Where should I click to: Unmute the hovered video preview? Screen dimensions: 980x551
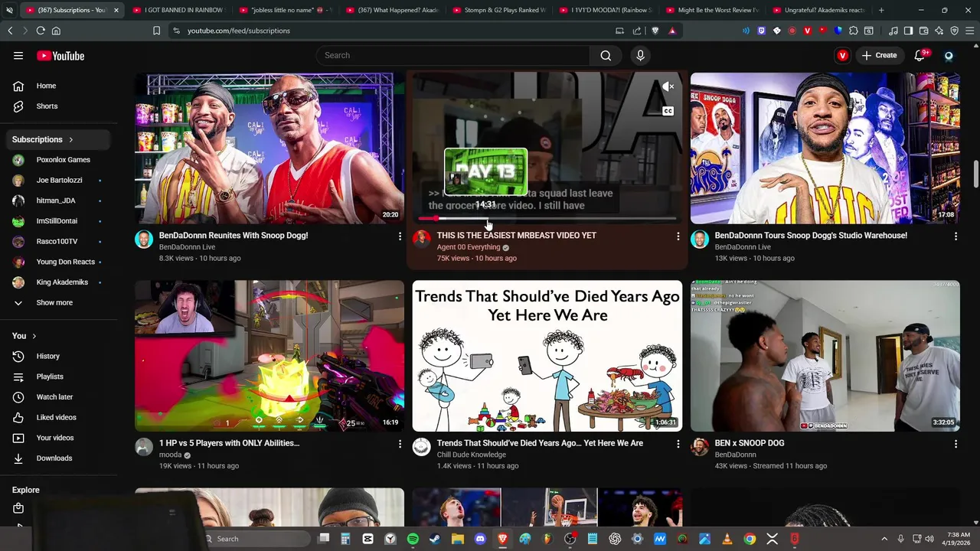click(668, 86)
